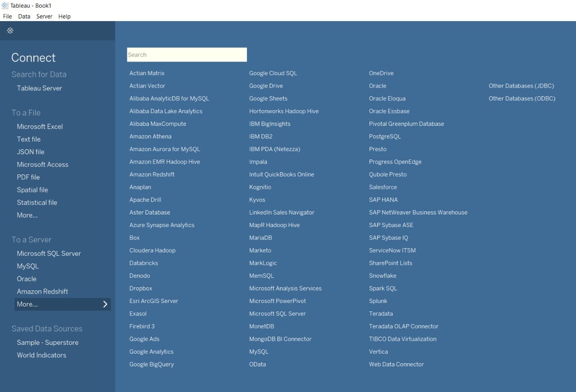Select Microsoft Access in the sidebar
The width and height of the screenshot is (576, 392).
(43, 165)
